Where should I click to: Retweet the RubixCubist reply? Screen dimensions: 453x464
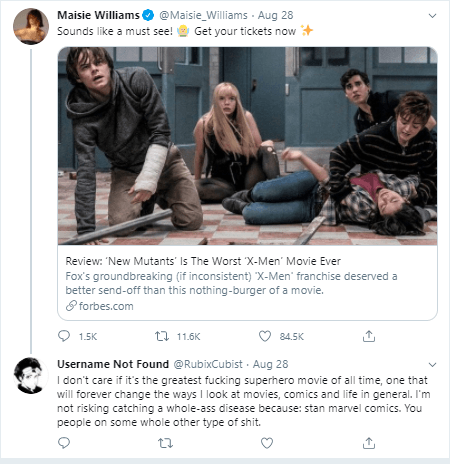coord(165,443)
